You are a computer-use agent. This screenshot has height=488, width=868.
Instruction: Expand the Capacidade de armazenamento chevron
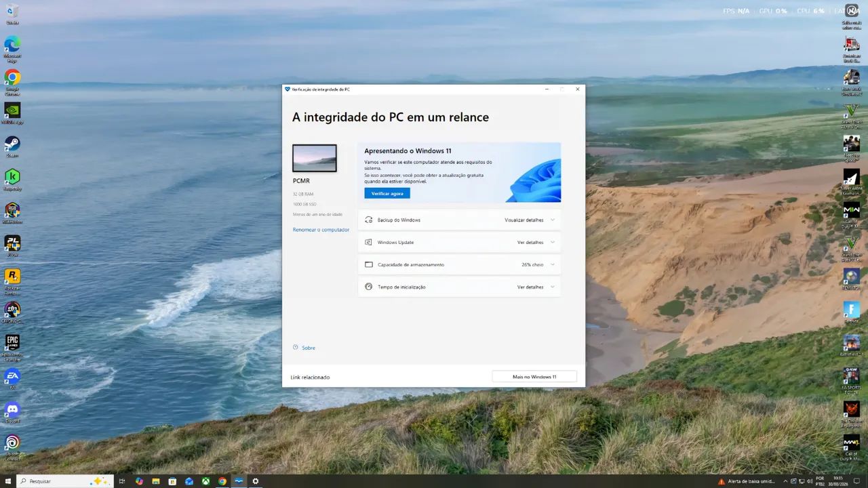pyautogui.click(x=553, y=264)
